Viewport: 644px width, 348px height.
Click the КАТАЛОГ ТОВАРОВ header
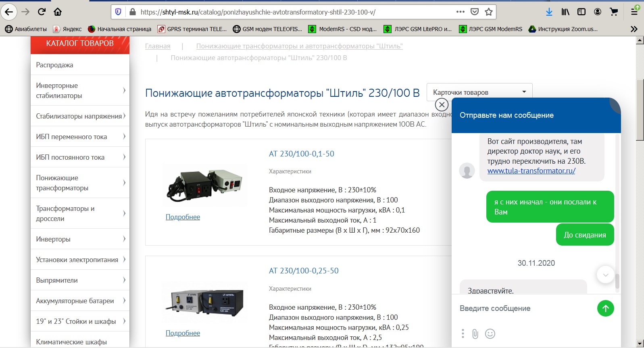point(80,44)
